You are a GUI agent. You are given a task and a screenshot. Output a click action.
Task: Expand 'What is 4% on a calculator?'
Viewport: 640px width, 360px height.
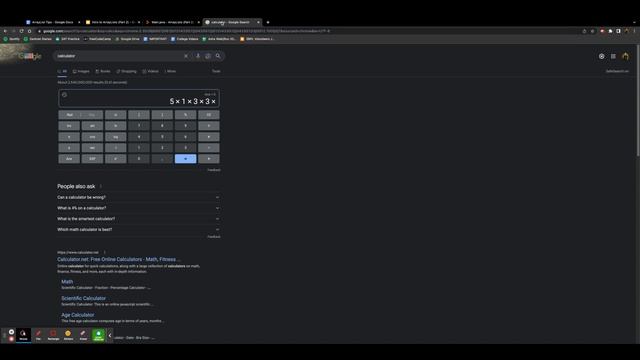pyautogui.click(x=138, y=208)
